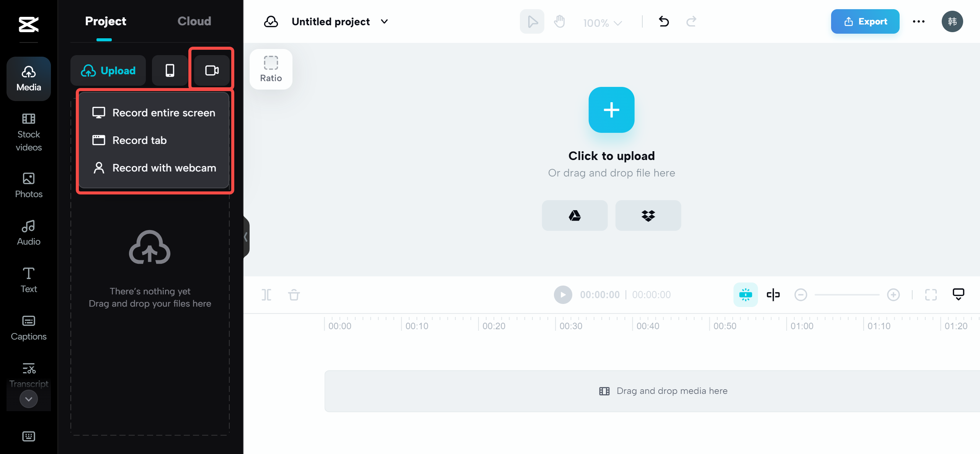The height and width of the screenshot is (454, 980).
Task: Toggle the split at playhead icon
Action: point(774,294)
